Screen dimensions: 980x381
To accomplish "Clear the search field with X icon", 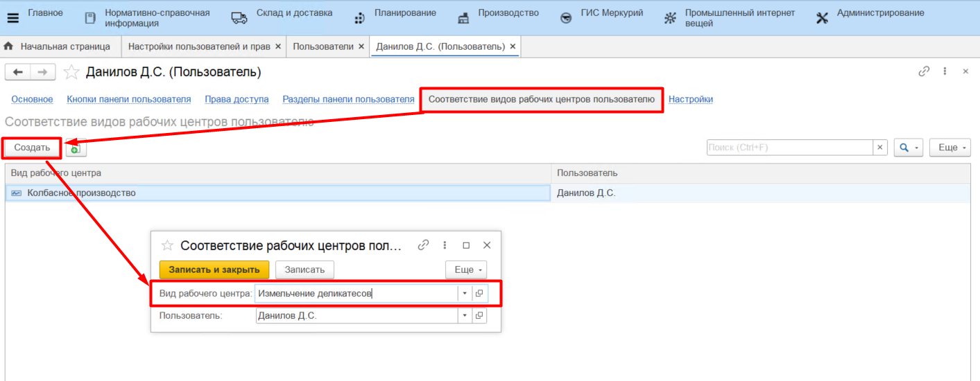I will click(x=880, y=148).
